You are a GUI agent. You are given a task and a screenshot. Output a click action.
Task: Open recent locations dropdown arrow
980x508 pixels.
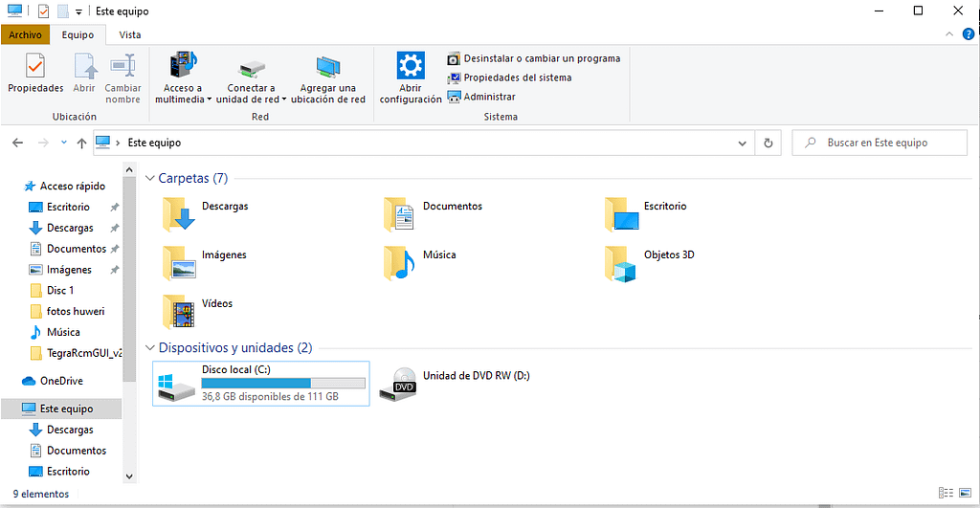coord(64,144)
